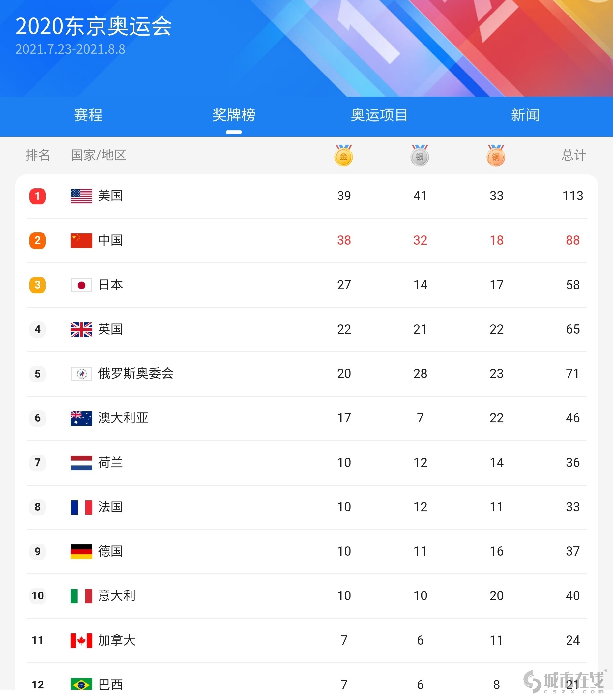Viewport: 613px width, 700px height.
Task: Open the 新闻 news tab
Action: point(525,115)
